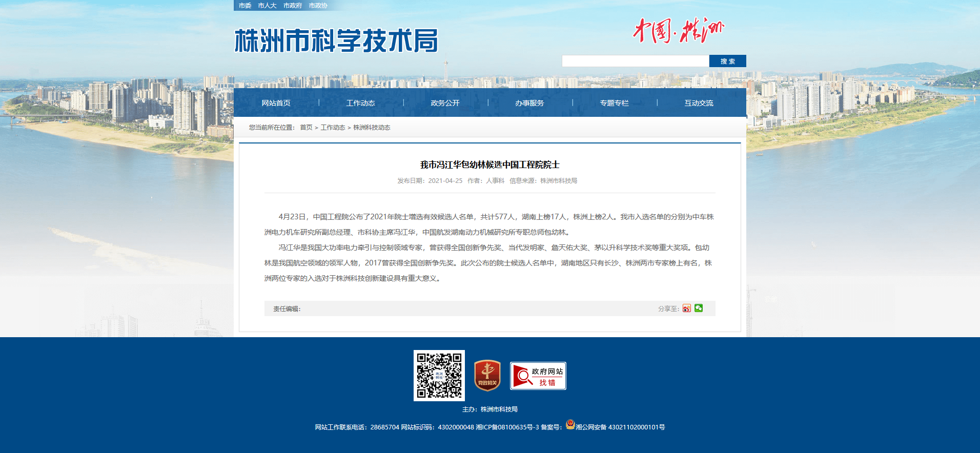Viewport: 980px width, 453px height.
Task: Click 首页 in the breadcrumb
Action: (x=306, y=128)
